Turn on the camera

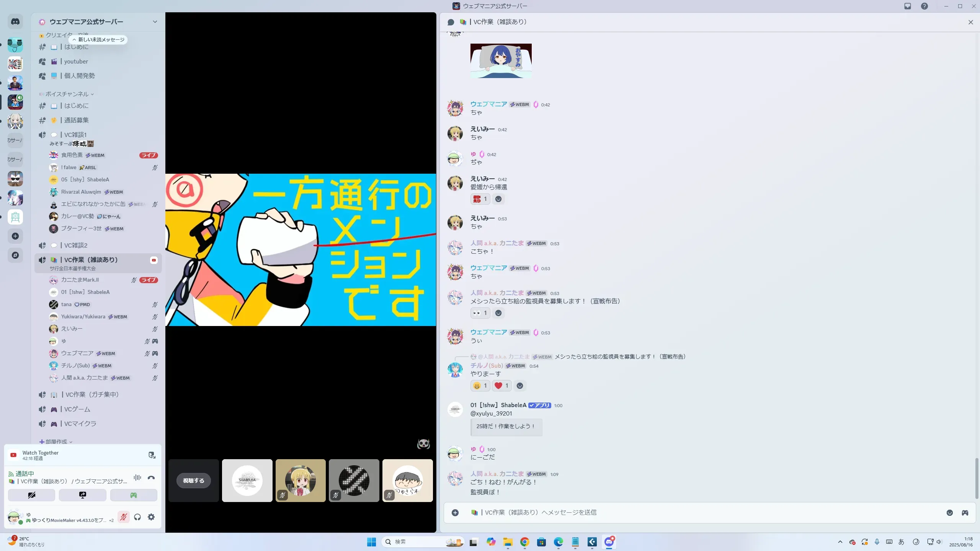pyautogui.click(x=32, y=495)
